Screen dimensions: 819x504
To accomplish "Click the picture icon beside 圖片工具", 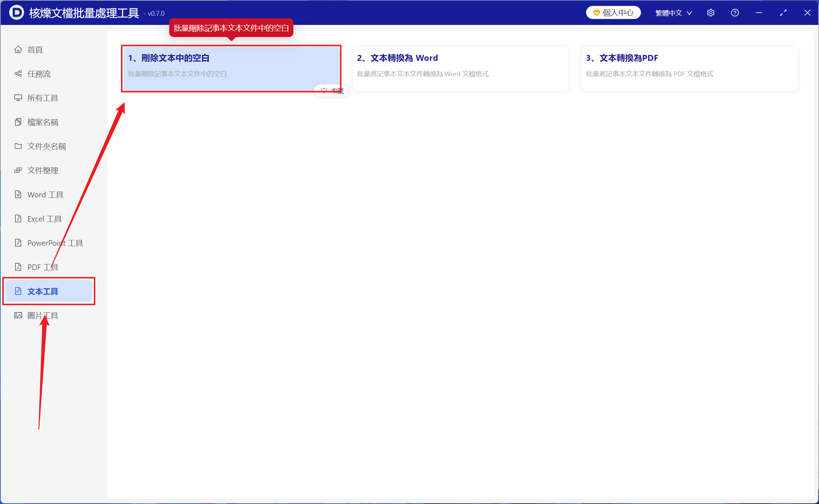I will 18,315.
